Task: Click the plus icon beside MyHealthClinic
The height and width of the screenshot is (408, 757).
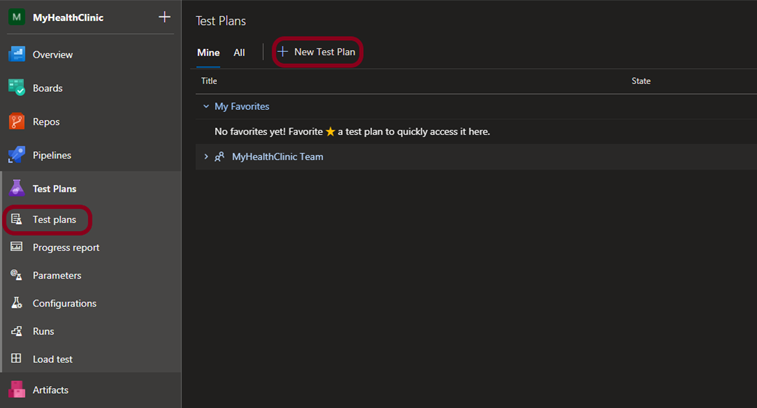Action: click(x=164, y=17)
